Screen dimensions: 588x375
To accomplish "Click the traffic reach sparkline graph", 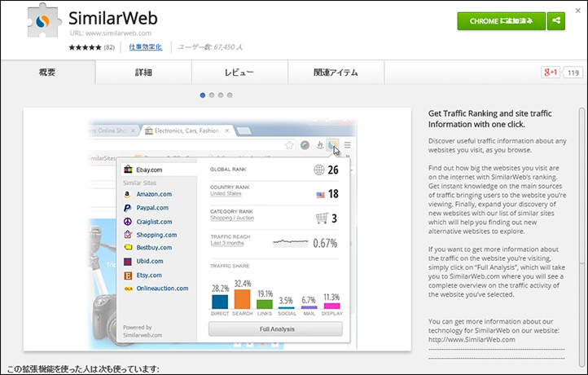I will (290, 243).
